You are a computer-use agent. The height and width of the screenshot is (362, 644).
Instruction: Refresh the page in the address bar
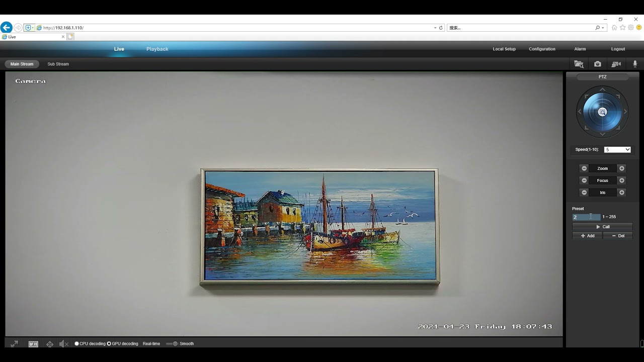(441, 28)
